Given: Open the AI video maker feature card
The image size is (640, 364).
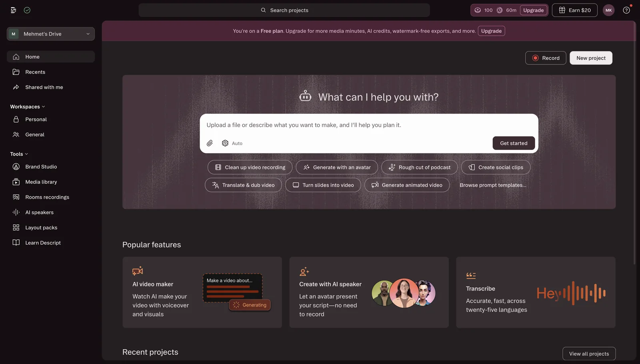Looking at the screenshot, I should [x=202, y=292].
